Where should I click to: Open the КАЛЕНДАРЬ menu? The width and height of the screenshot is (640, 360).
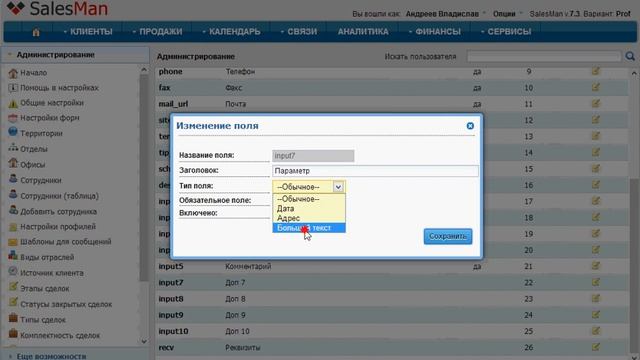pyautogui.click(x=231, y=32)
